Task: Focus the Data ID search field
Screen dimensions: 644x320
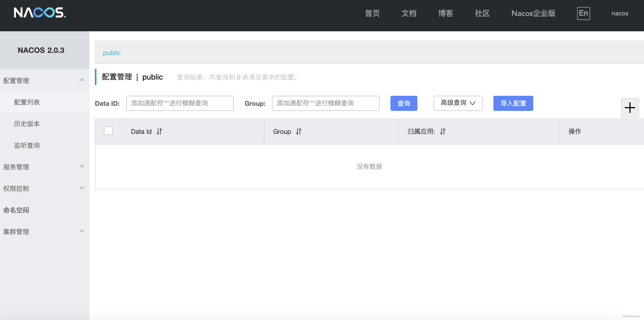Action: pyautogui.click(x=180, y=103)
